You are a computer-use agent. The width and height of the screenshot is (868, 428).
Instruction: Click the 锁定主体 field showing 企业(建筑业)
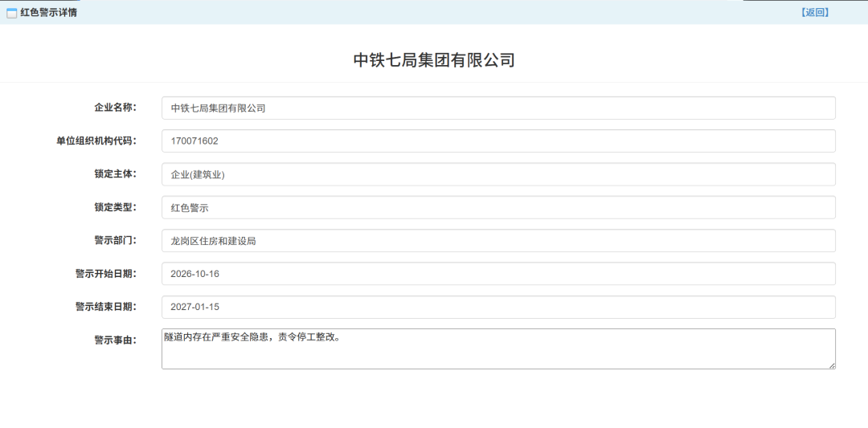pos(498,174)
